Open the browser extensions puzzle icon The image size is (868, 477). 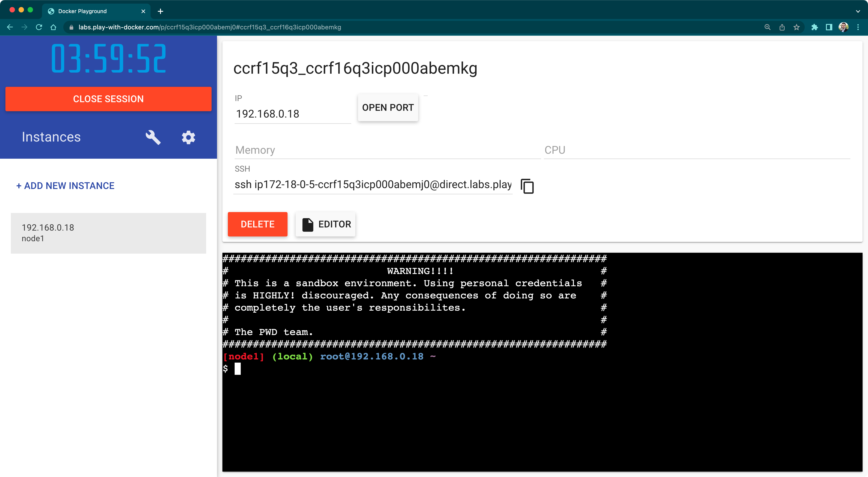814,27
